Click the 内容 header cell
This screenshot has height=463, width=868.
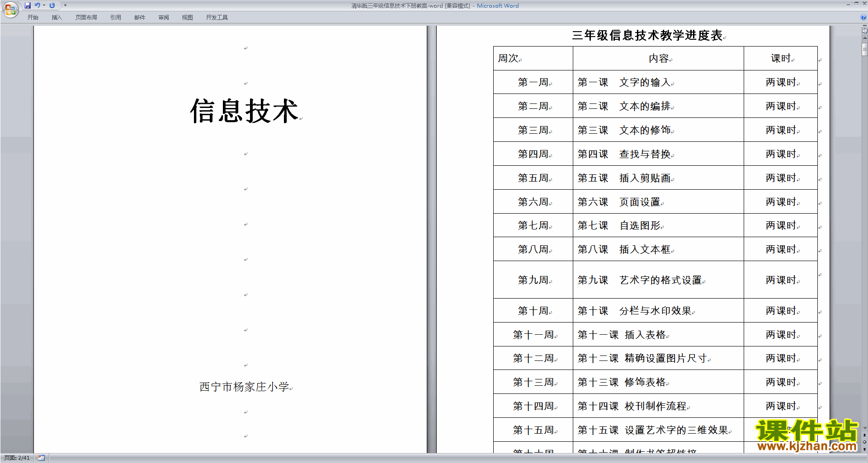pyautogui.click(x=658, y=58)
